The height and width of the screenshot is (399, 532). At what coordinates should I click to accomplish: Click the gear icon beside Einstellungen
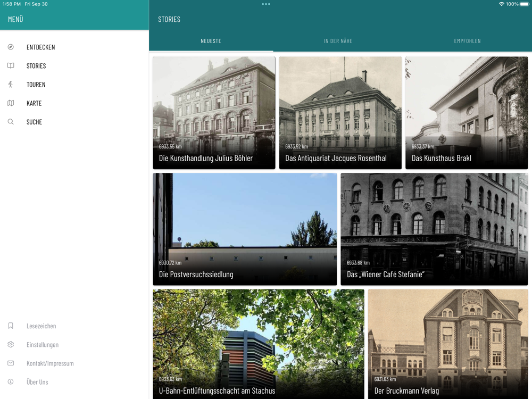11,344
